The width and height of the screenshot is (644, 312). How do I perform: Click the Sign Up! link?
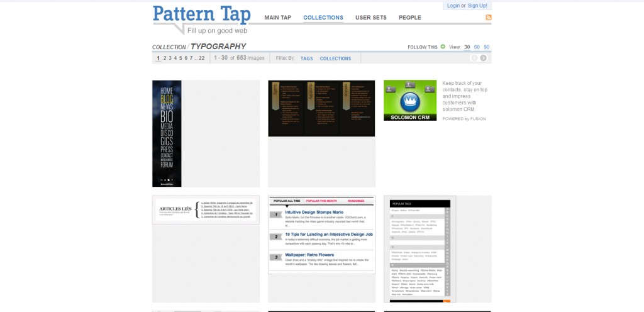pyautogui.click(x=477, y=6)
